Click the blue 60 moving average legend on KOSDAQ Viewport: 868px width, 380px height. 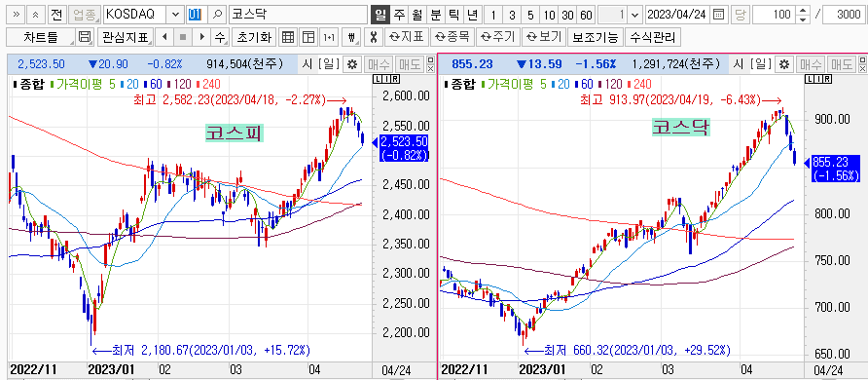pos(583,85)
